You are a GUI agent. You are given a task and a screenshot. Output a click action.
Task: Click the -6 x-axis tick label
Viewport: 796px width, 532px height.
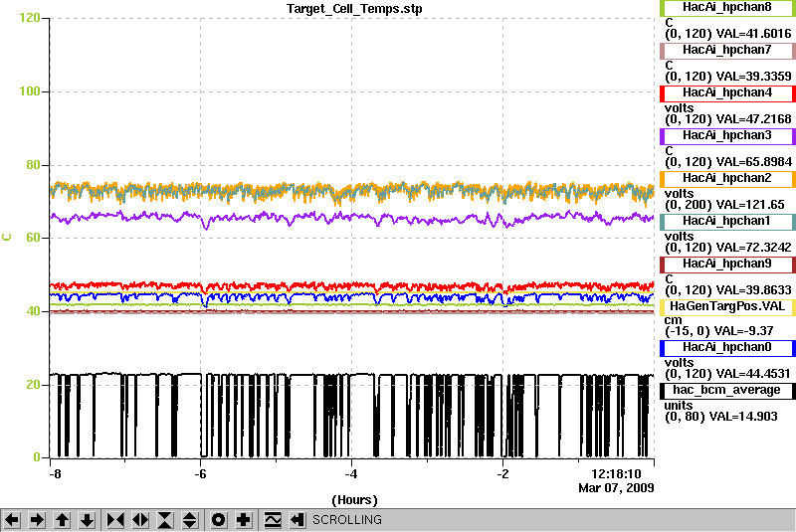201,474
